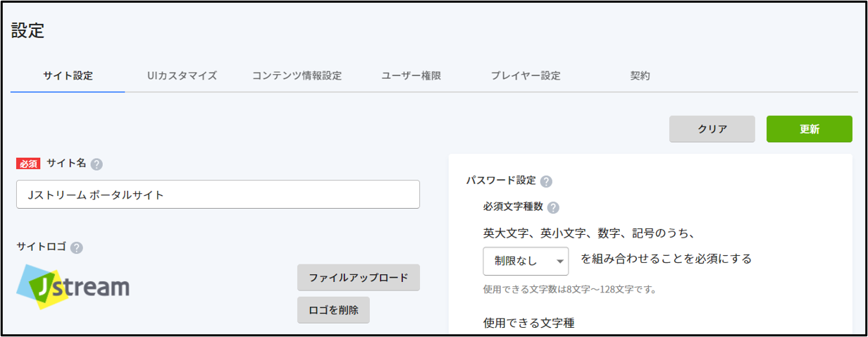Select the ユーザー権限 tab
Screen dimensions: 868x337
[411, 76]
